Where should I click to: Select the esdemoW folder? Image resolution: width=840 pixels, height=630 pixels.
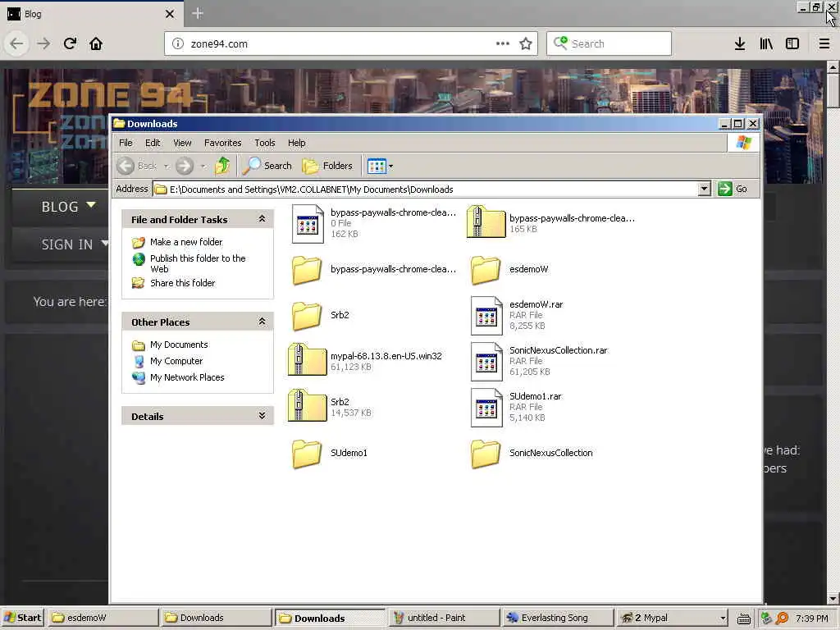(x=509, y=269)
